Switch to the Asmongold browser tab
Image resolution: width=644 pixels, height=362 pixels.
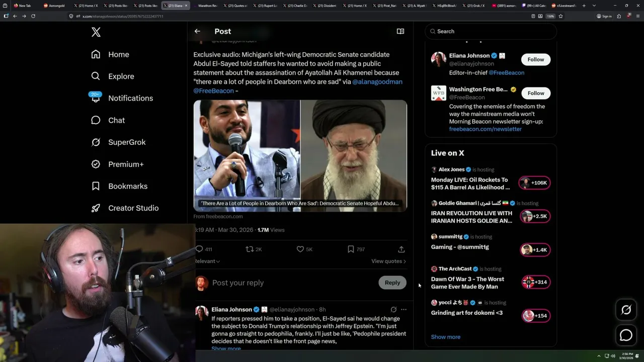click(x=55, y=6)
